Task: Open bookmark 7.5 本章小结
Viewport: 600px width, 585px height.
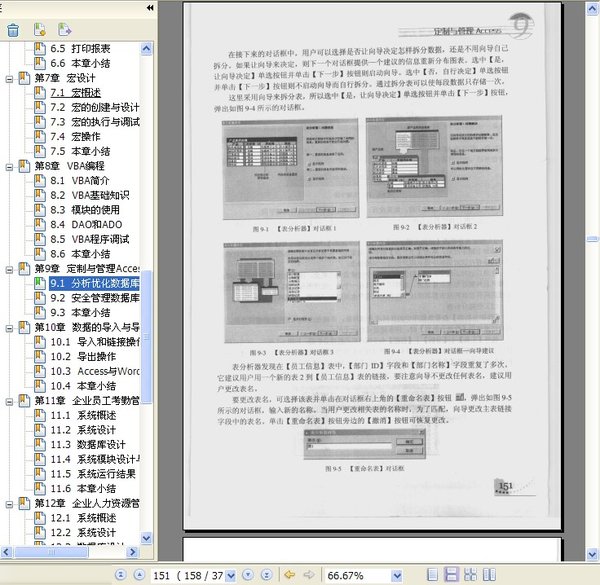Action: click(80, 151)
